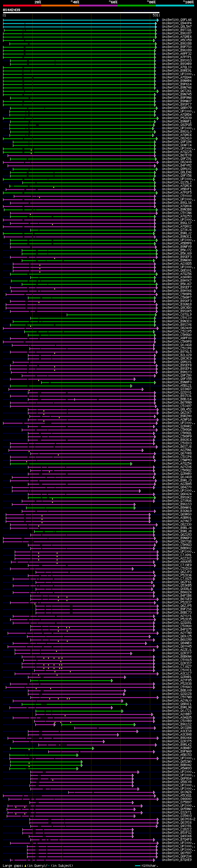Select label UniRef100_B9NHR4
Image resolution: width=197 pixels, height=868 pixels.
coord(177,81)
